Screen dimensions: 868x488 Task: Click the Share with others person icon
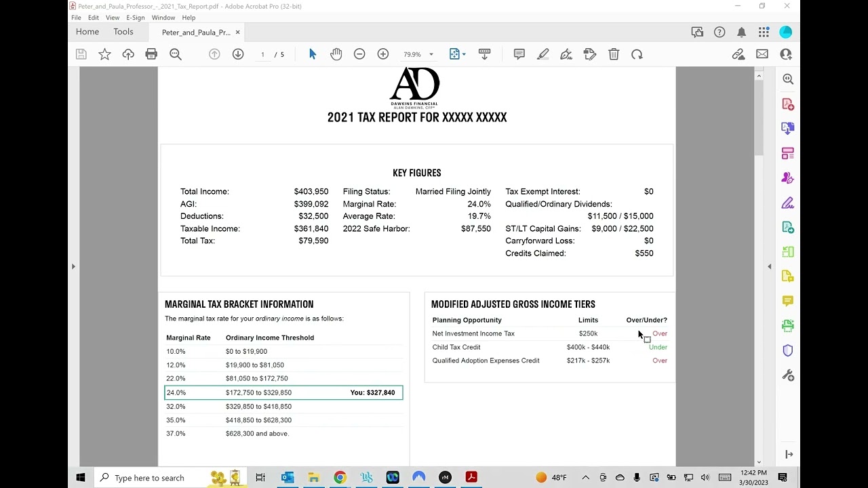(786, 54)
